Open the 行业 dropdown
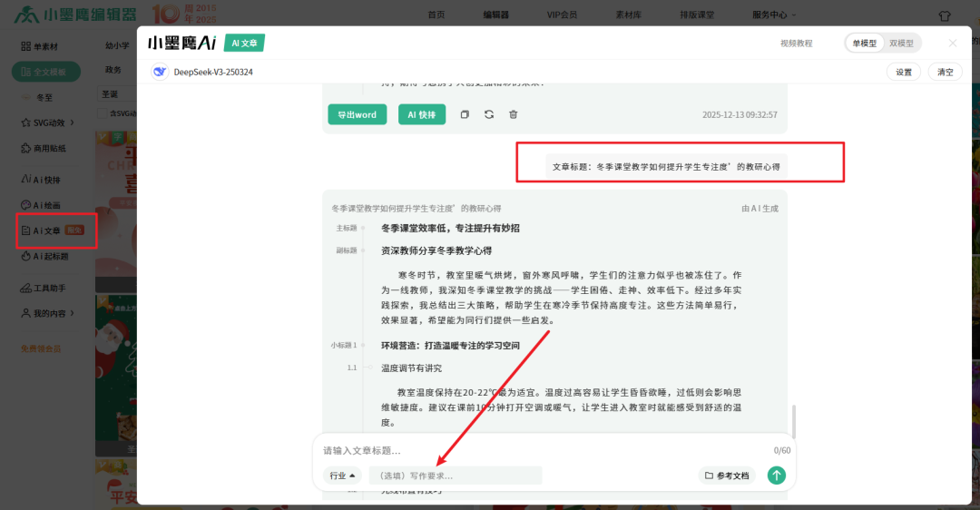Image resolution: width=980 pixels, height=510 pixels. coord(342,476)
